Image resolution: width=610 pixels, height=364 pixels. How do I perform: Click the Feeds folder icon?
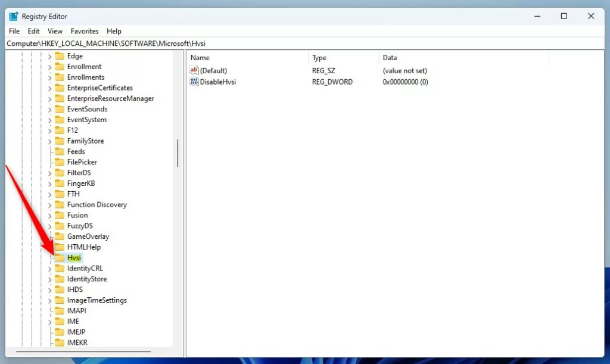point(60,151)
